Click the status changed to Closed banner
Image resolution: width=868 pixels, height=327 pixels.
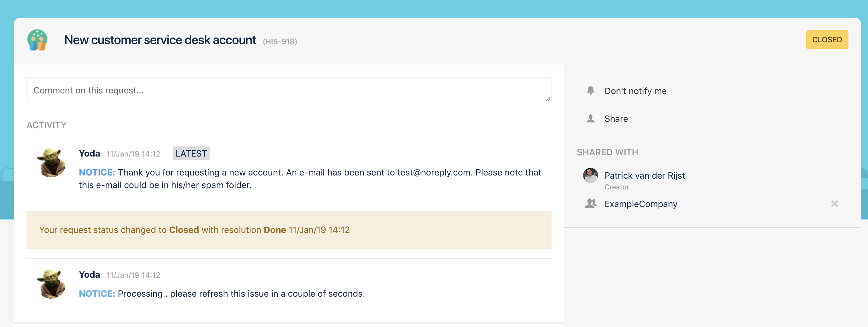289,230
